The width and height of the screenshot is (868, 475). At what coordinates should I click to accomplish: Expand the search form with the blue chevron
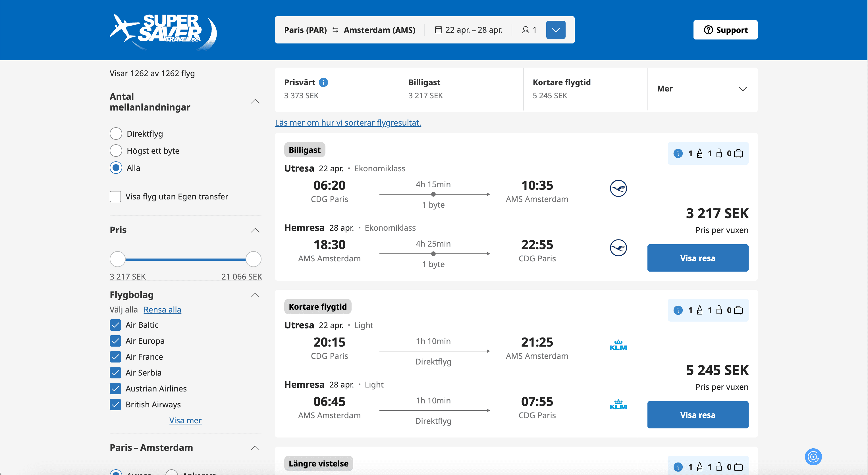(555, 30)
